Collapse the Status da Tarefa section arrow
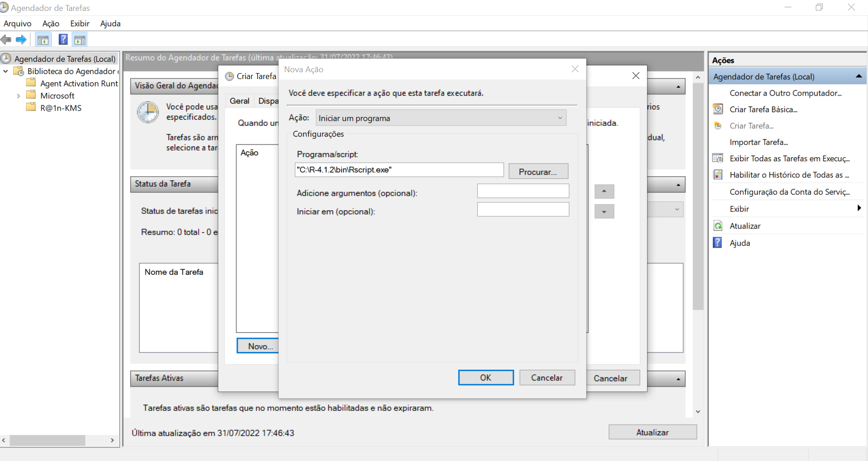The height and width of the screenshot is (461, 868). point(678,184)
